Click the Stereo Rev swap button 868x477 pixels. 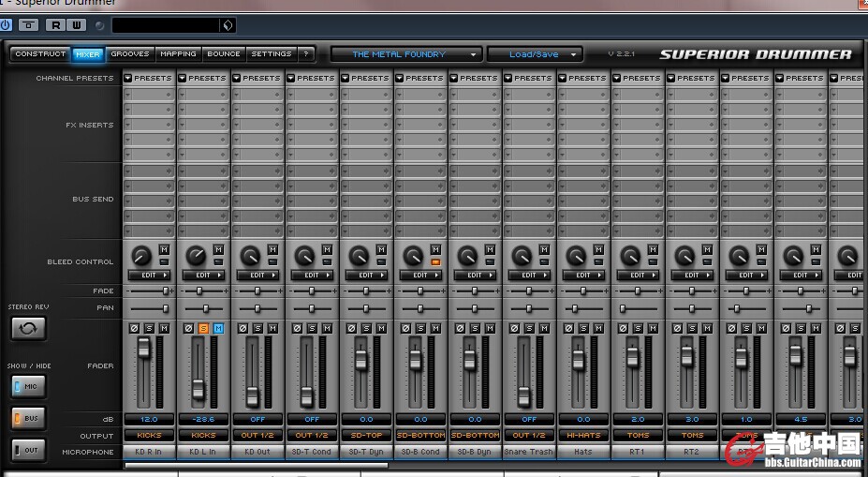28,329
